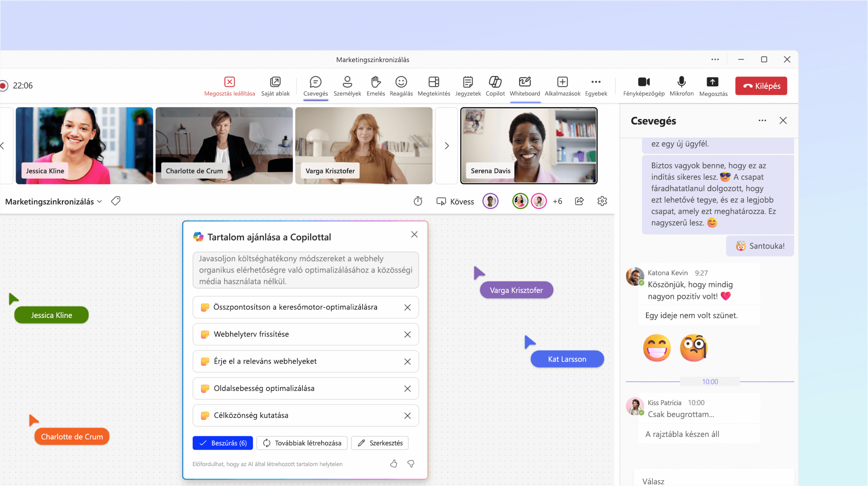Remove Összpontosítson a keresőmotor-optimalizálásra suggestion
868x486 pixels.
pos(407,307)
